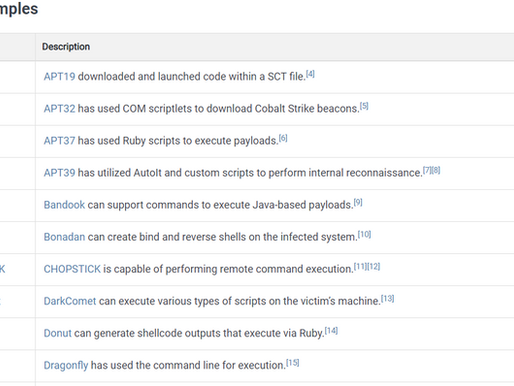Click citation [15] after command line execution
Viewport: 514px width, 386px height.
(x=293, y=363)
